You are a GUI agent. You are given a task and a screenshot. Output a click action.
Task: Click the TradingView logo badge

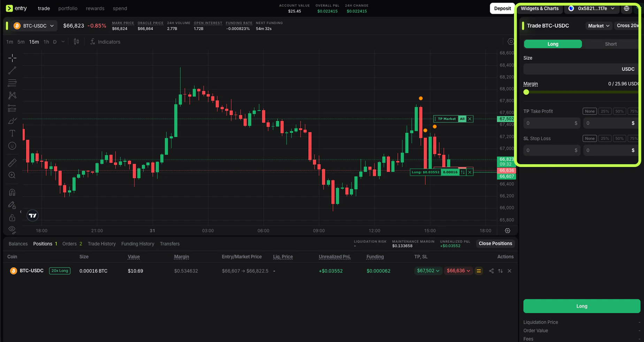coord(33,215)
